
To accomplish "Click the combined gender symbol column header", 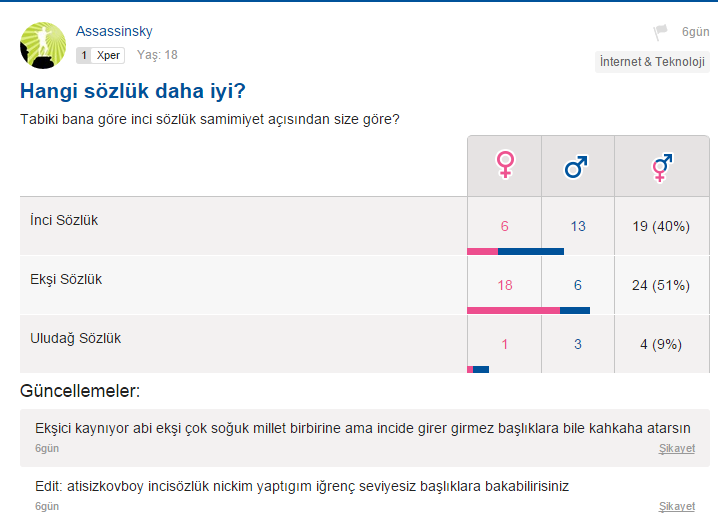I will [x=662, y=166].
